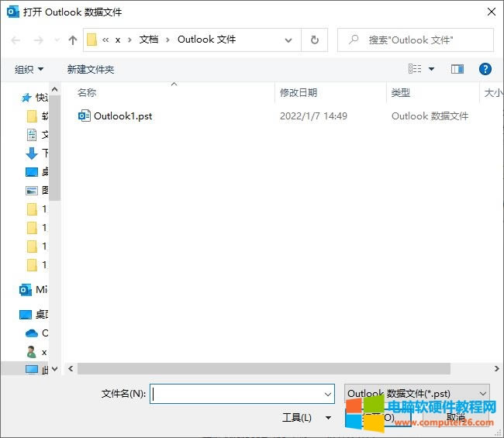504x438 pixels.
Task: Select the Outlook 数据文件 type cell
Action: coord(430,116)
